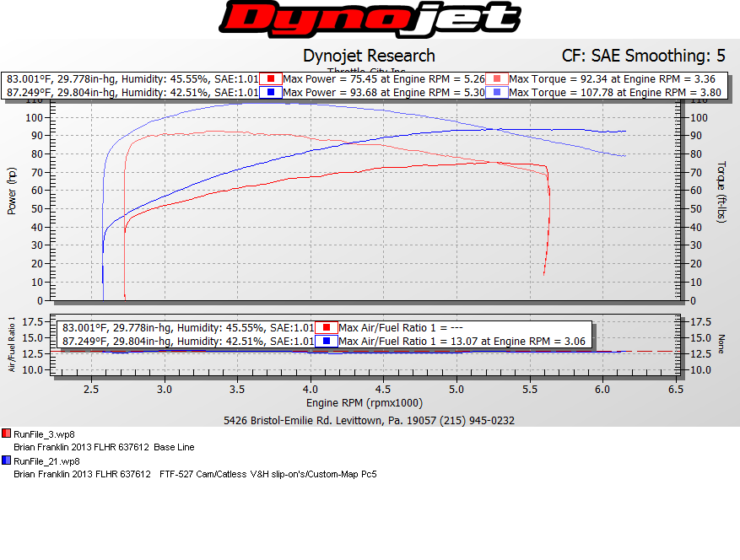
Task: Click blue Max Power legend swatch
Action: 271,92
